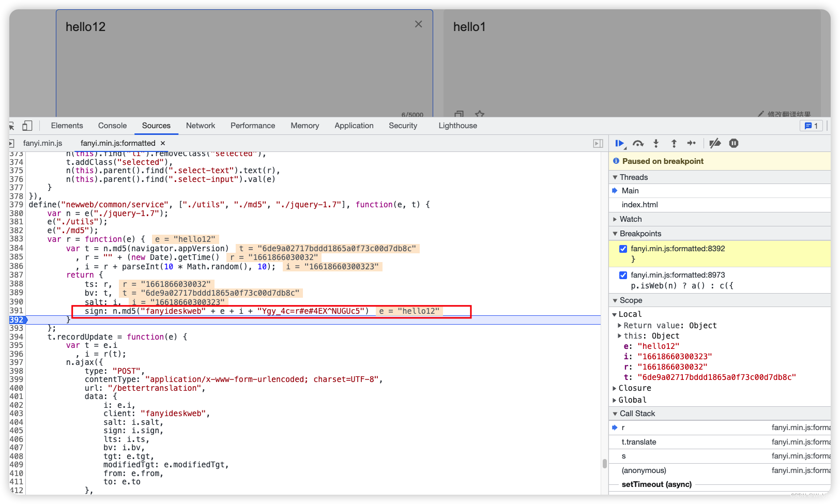Click setTimeout (async) separator label
Image resolution: width=840 pixels, height=504 pixels.
coord(656,484)
